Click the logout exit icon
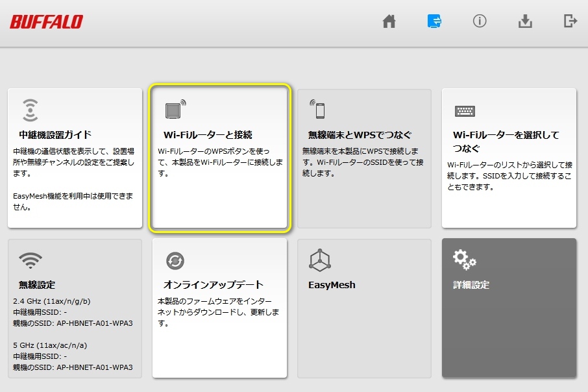This screenshot has width=588, height=392. tap(570, 21)
